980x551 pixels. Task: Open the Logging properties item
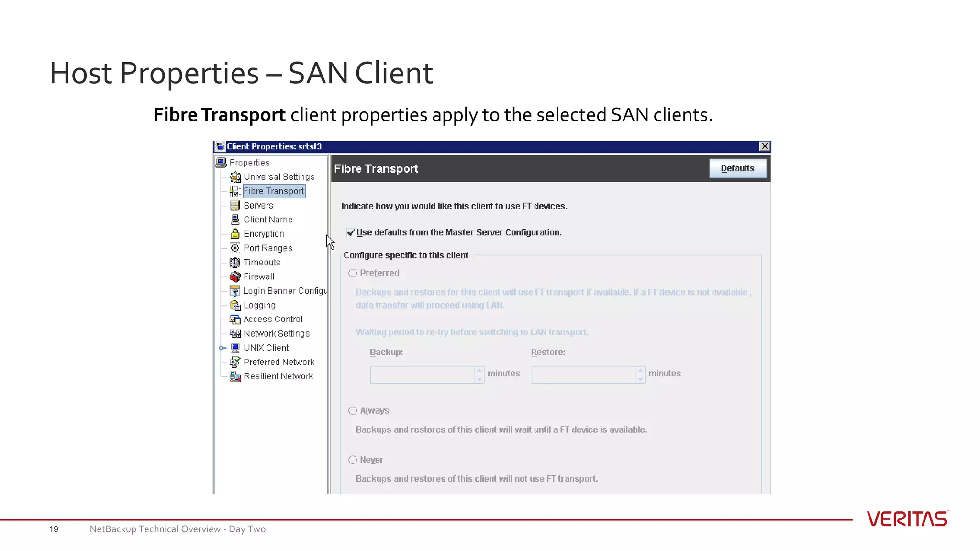[259, 305]
